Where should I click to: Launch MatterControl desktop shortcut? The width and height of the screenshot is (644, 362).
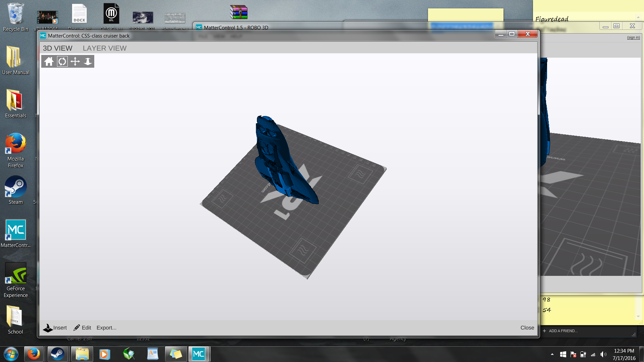[15, 234]
